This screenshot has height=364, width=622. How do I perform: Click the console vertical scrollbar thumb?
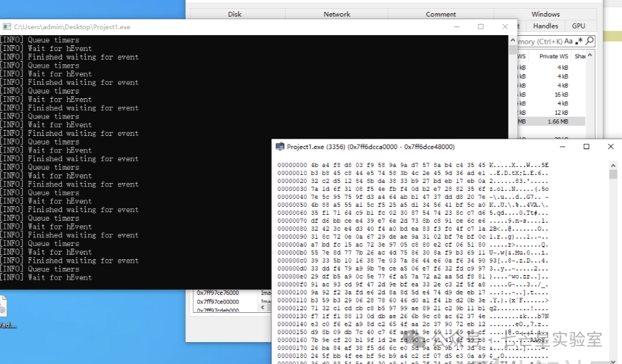512,50
